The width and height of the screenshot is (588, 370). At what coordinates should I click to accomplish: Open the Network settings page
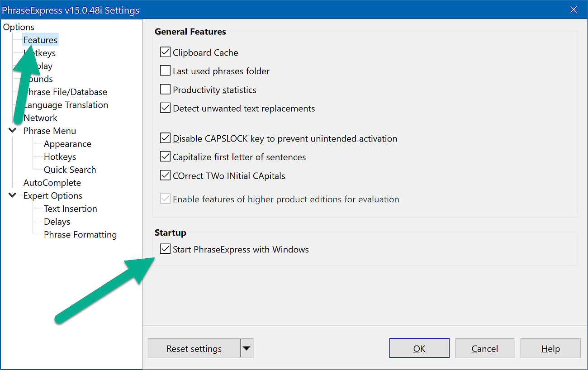40,118
